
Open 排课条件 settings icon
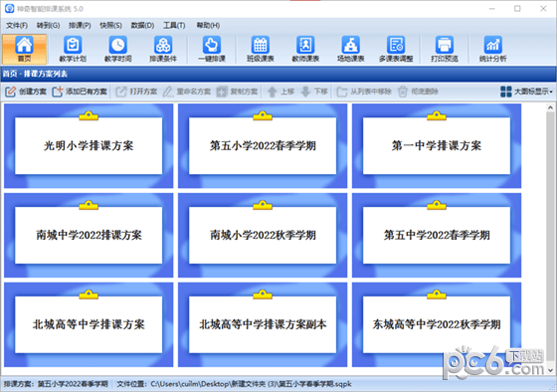point(163,49)
